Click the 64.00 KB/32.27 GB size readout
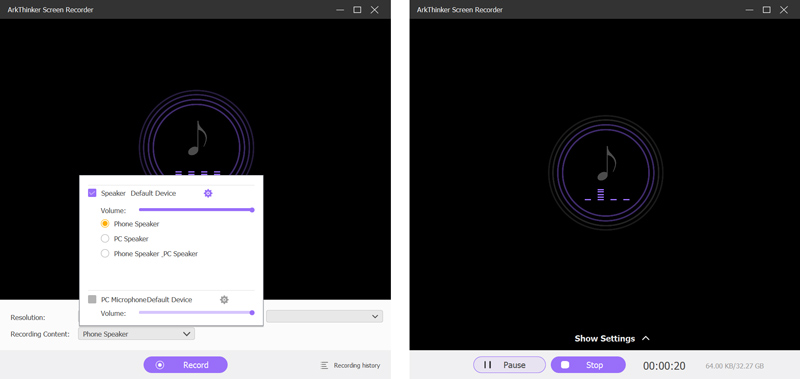The height and width of the screenshot is (379, 800). [x=735, y=366]
